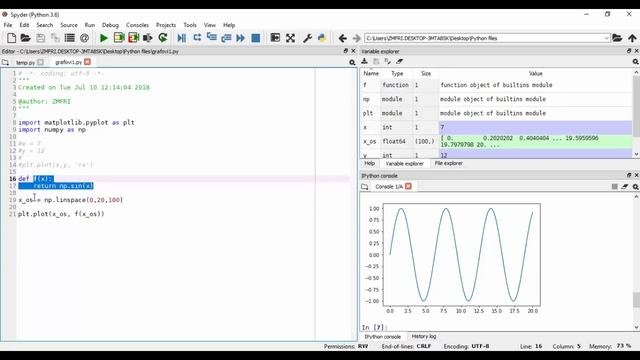
Task: Open the Debug menu
Action: 110,25
